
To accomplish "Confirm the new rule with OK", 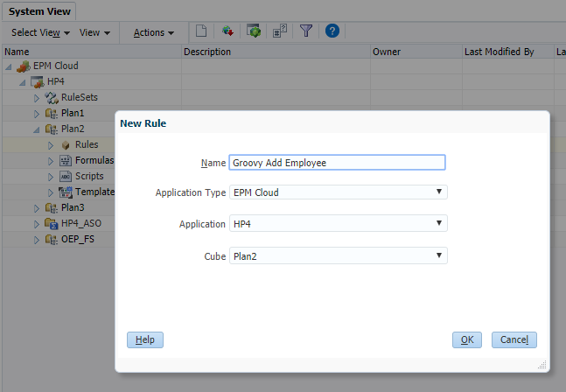I will 467,339.
